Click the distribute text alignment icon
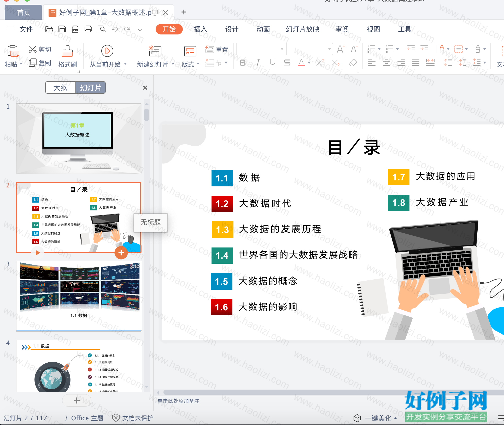Viewport: 504px width, 425px height. point(430,63)
